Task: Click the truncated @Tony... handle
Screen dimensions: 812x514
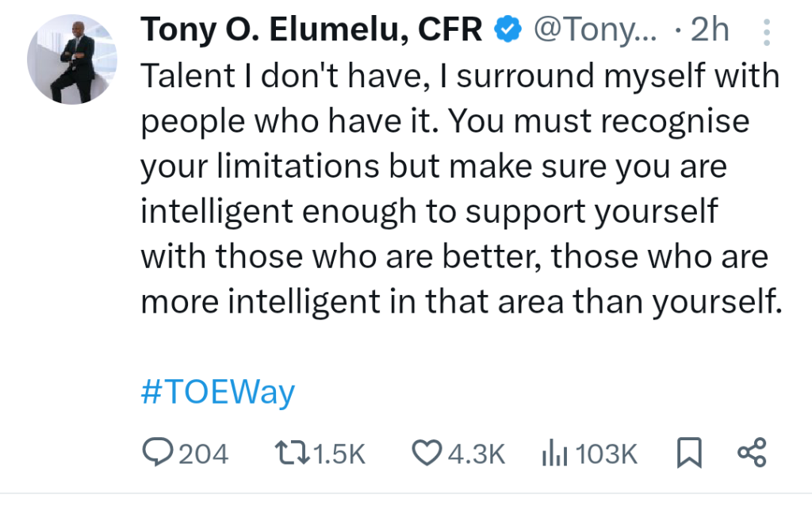Action: [595, 31]
